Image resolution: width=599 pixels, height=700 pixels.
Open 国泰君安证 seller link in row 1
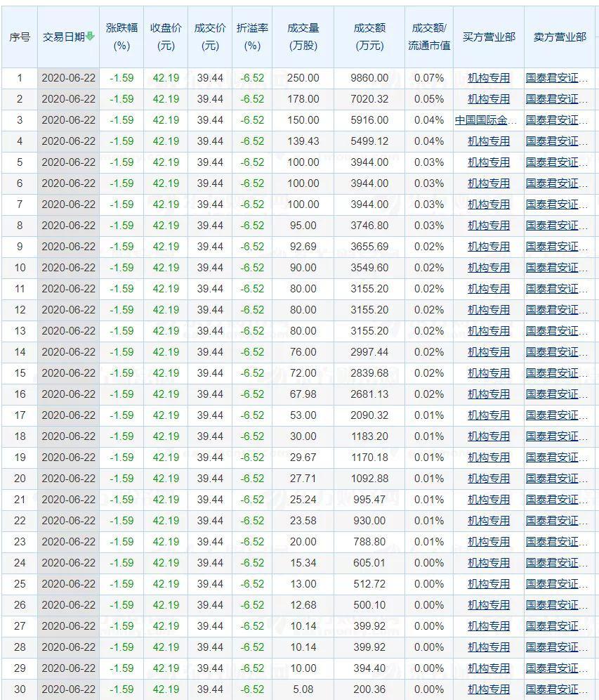coord(556,78)
